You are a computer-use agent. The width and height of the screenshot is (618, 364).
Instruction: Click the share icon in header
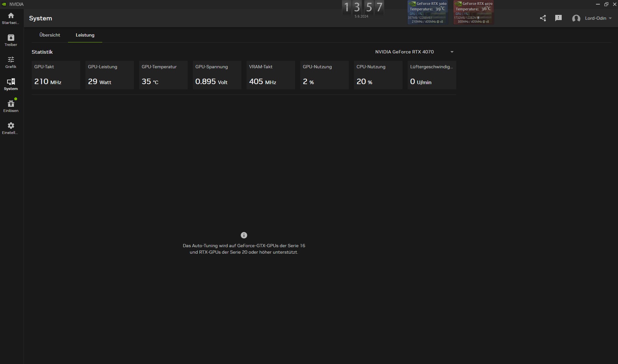point(543,18)
